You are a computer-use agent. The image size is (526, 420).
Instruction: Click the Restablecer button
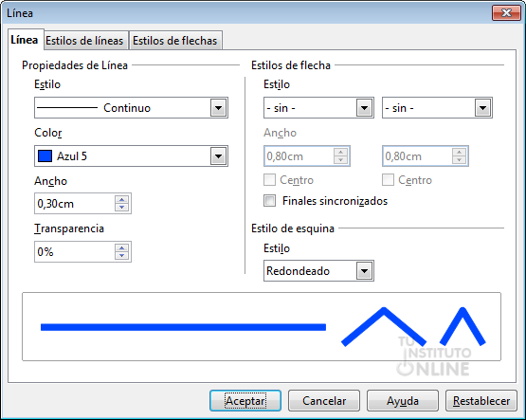481,400
